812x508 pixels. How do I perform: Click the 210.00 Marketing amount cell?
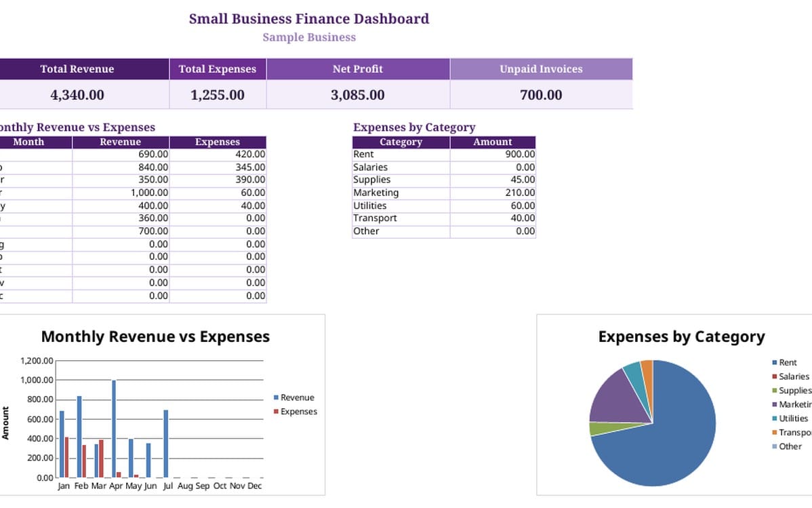pyautogui.click(x=493, y=193)
